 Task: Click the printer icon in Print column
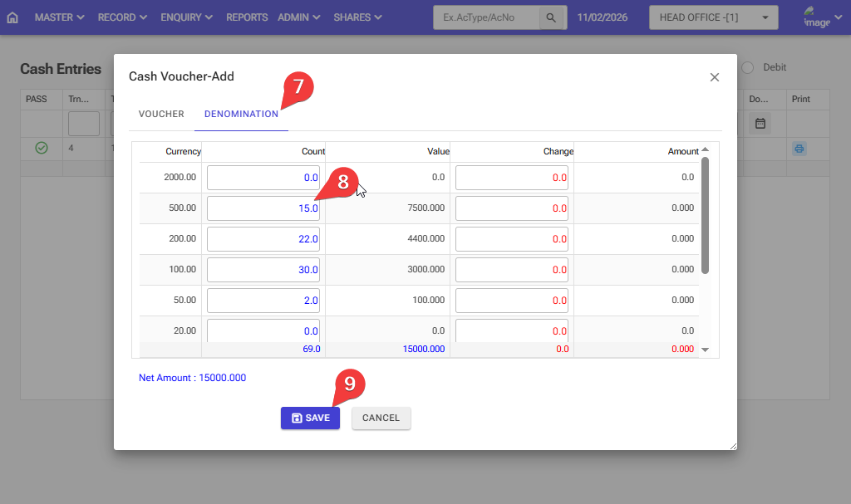(x=799, y=149)
